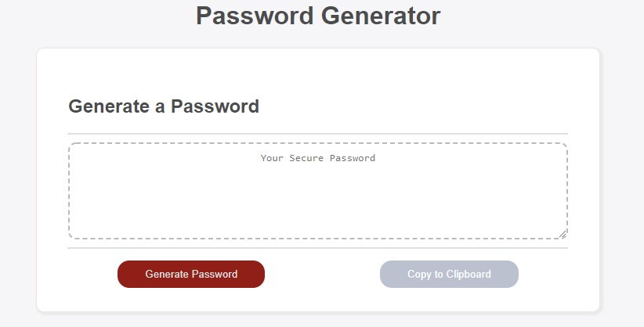
Task: Click the word Secure in the placeholder
Action: (x=306, y=158)
